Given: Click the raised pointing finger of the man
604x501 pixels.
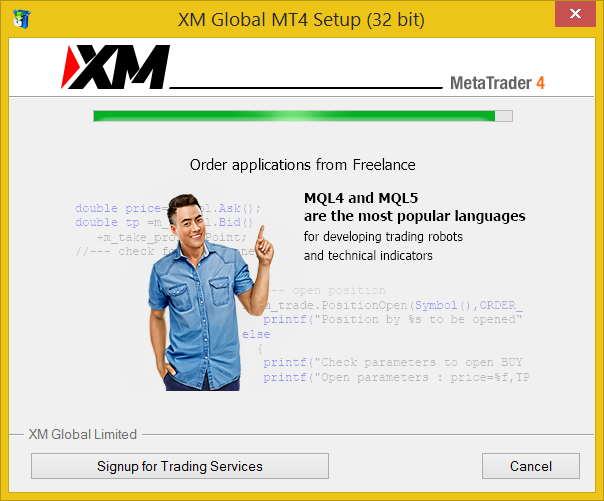Looking at the screenshot, I should 261,234.
